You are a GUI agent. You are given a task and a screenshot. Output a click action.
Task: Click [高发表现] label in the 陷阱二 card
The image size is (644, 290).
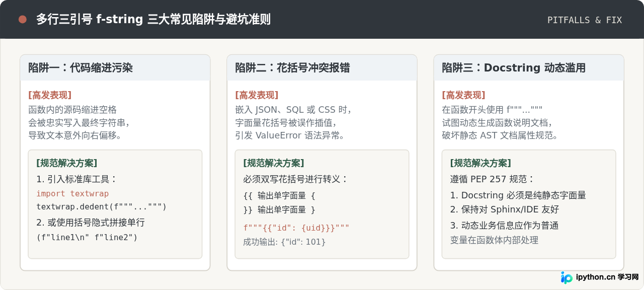tap(257, 95)
